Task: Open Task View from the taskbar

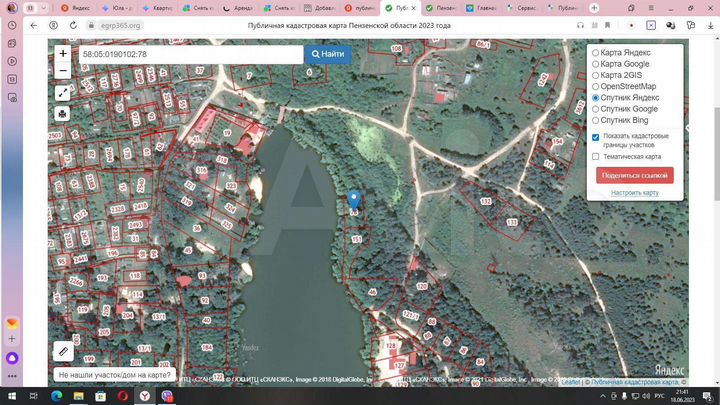Action: (x=34, y=396)
